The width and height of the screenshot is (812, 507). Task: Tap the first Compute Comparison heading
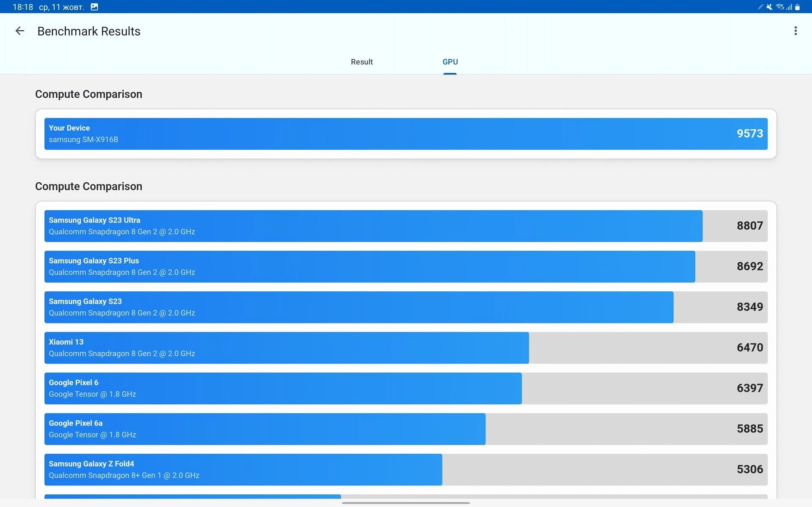88,94
